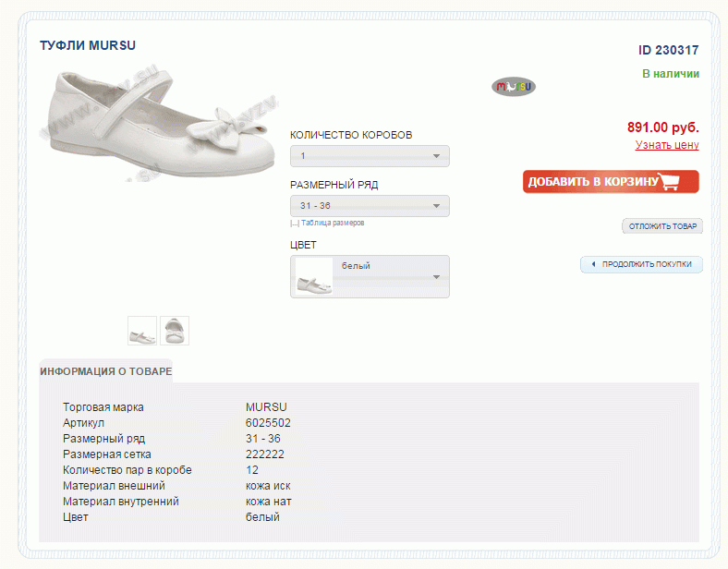Select the second top-view shoe thumbnail

tap(175, 331)
